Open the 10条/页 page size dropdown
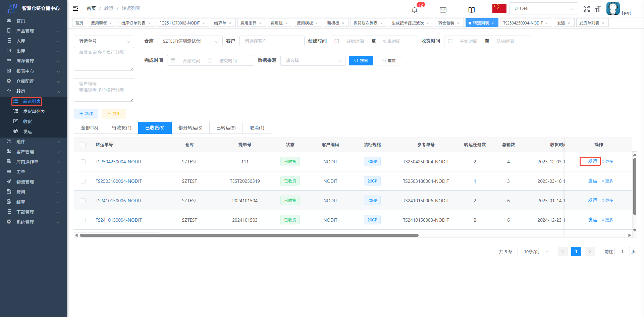This screenshot has height=317, width=644. click(534, 252)
